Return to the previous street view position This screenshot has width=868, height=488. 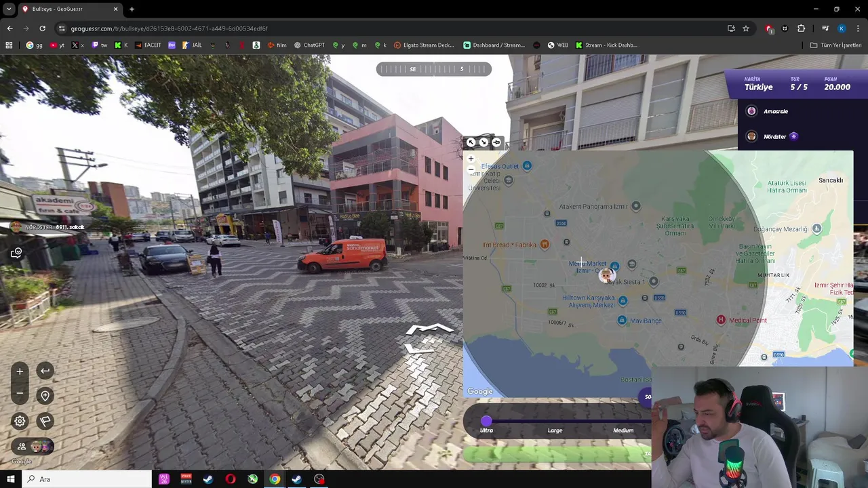tap(45, 371)
